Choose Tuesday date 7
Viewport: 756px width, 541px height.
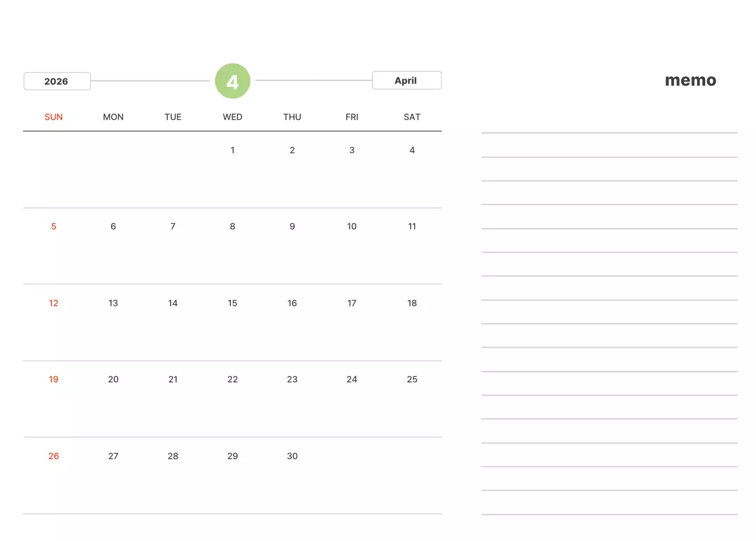173,226
